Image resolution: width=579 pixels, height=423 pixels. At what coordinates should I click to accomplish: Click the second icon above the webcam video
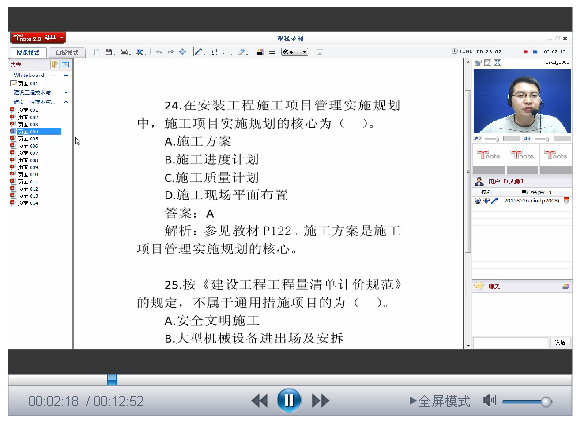[x=487, y=63]
